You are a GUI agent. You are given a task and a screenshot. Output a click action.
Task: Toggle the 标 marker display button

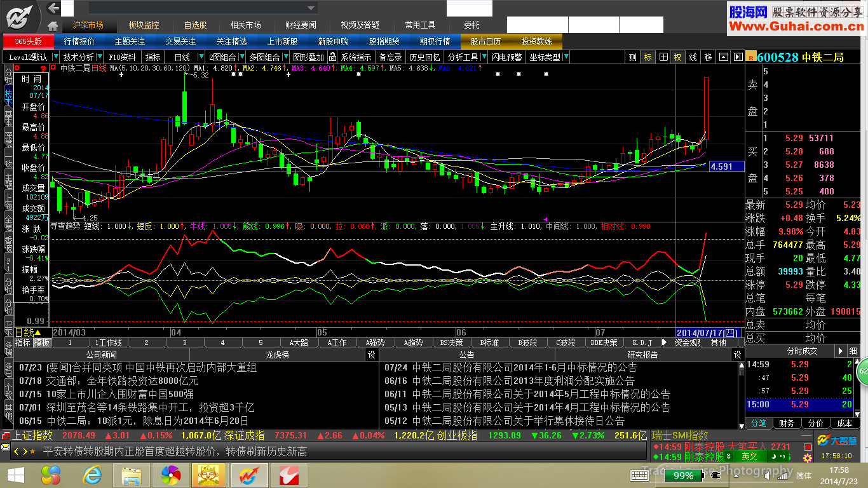(x=648, y=57)
